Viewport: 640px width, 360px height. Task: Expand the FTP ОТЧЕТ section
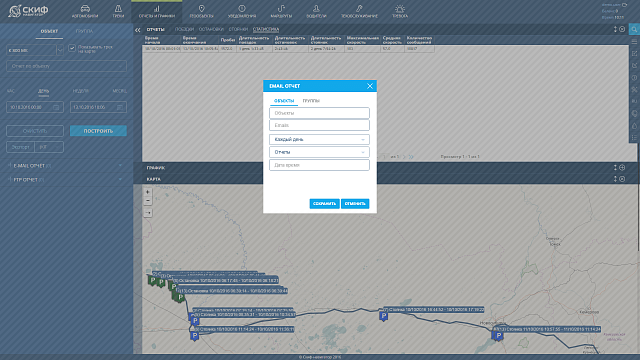click(66, 180)
